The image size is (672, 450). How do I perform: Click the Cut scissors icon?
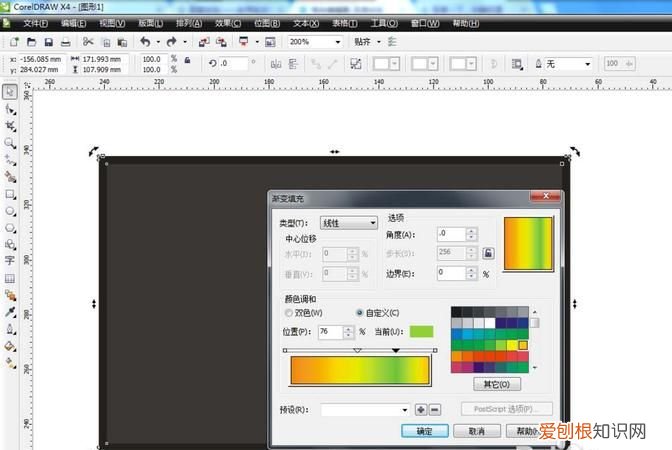tap(88, 42)
